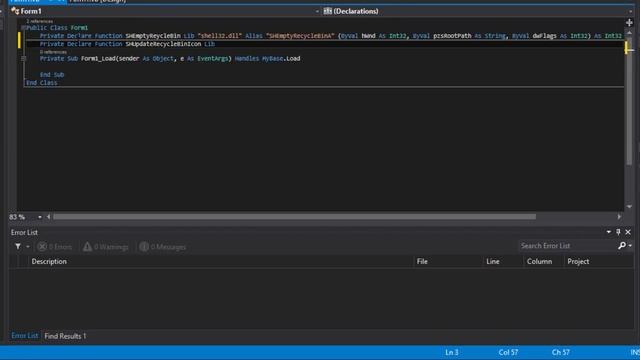
Task: Click the editor vertical scrollbar up arrow
Action: (x=629, y=33)
